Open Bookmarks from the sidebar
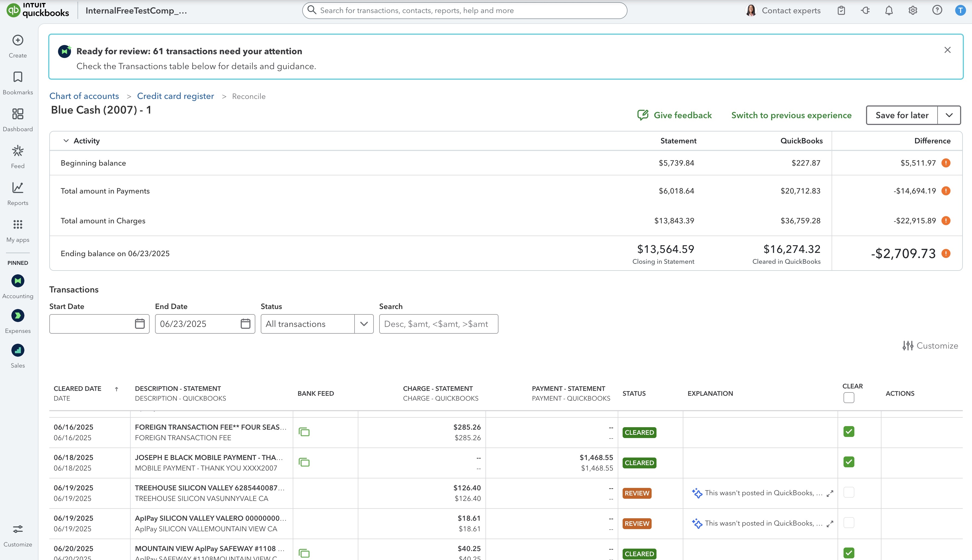Viewport: 972px width, 560px height. 18,83
